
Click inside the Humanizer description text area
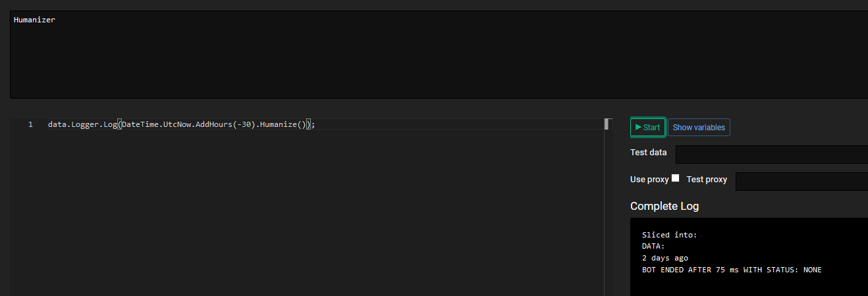pos(439,55)
